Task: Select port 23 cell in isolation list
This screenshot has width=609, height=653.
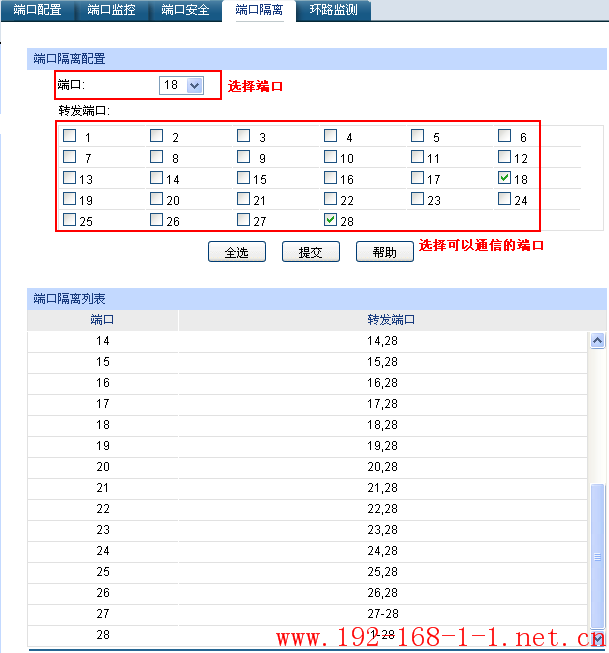Action: [x=103, y=530]
